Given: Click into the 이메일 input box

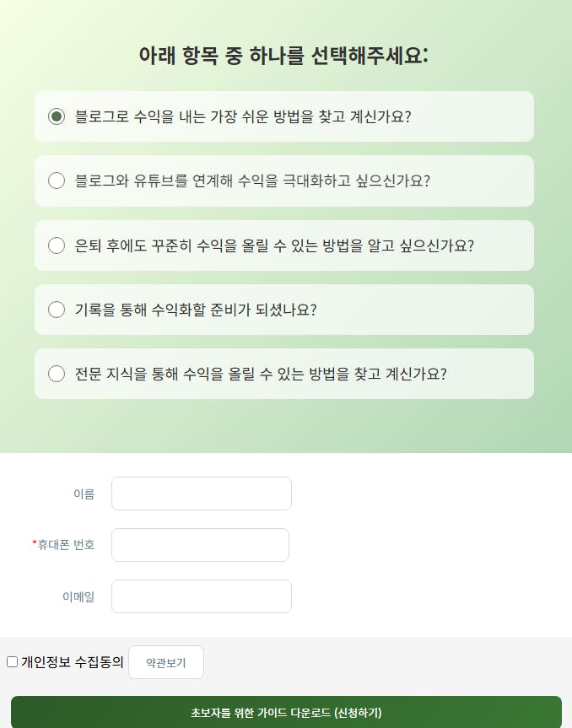Looking at the screenshot, I should click(x=202, y=596).
